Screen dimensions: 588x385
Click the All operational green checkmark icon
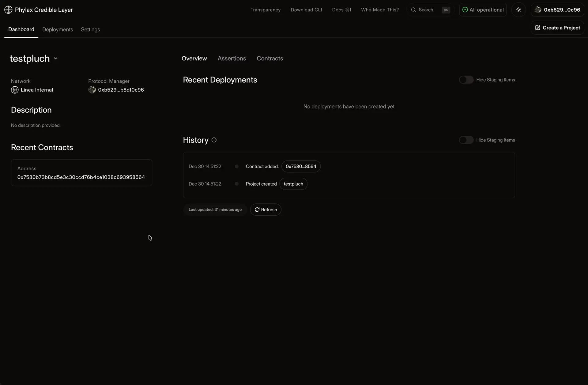[465, 9]
